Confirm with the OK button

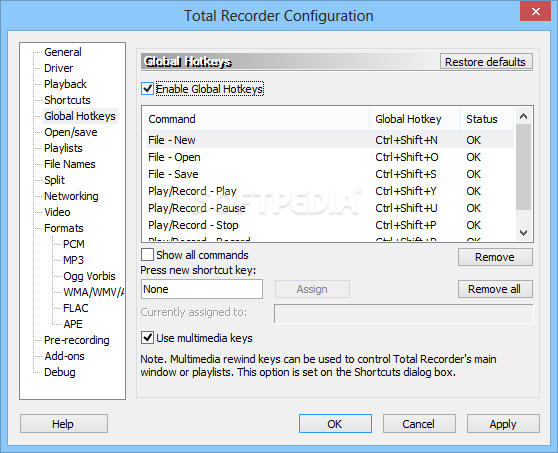(335, 424)
